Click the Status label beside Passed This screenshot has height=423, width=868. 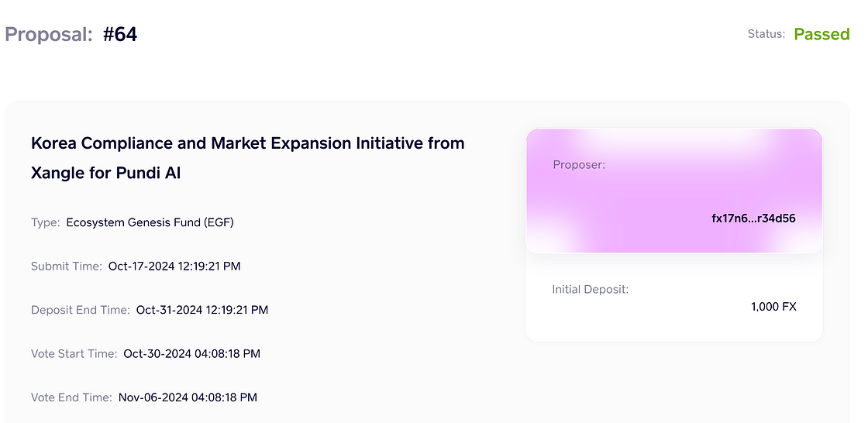[766, 34]
